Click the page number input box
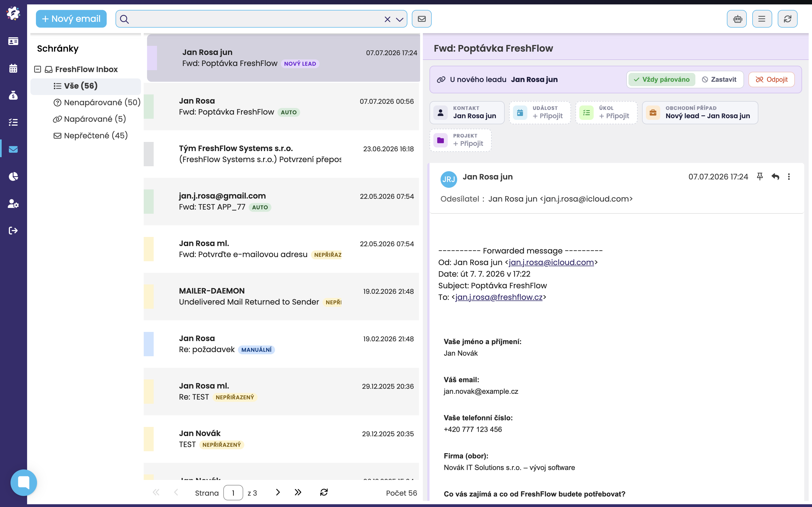The width and height of the screenshot is (812, 507). (x=233, y=493)
